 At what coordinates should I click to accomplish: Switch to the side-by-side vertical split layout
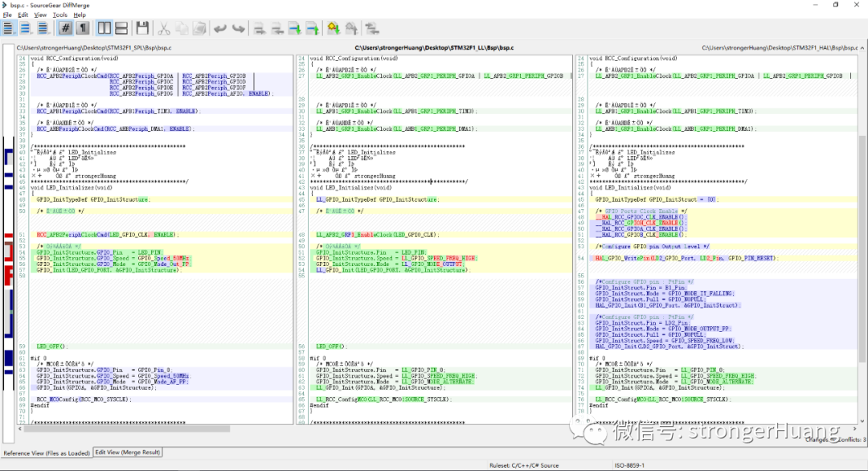tap(104, 28)
